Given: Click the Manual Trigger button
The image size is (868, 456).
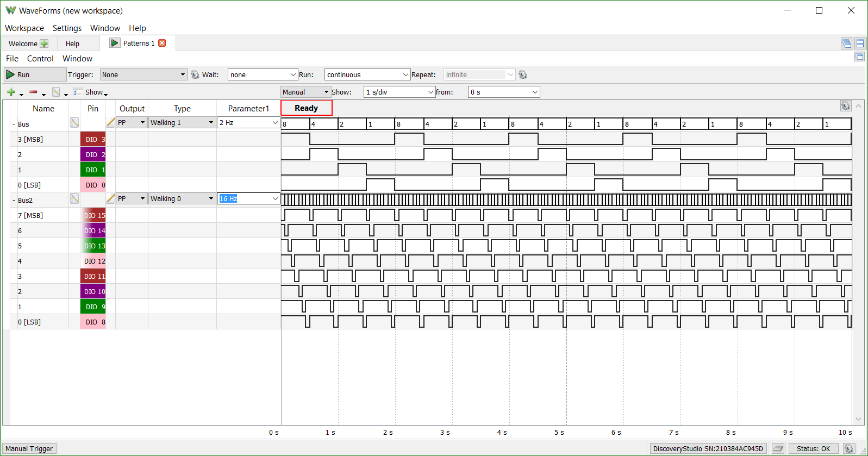Looking at the screenshot, I should click(29, 448).
